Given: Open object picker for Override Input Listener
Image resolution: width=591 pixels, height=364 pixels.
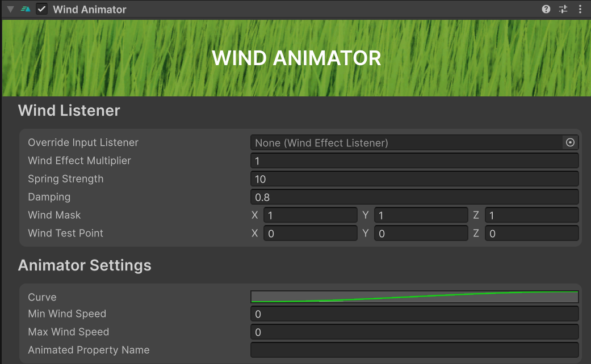Looking at the screenshot, I should [x=570, y=143].
